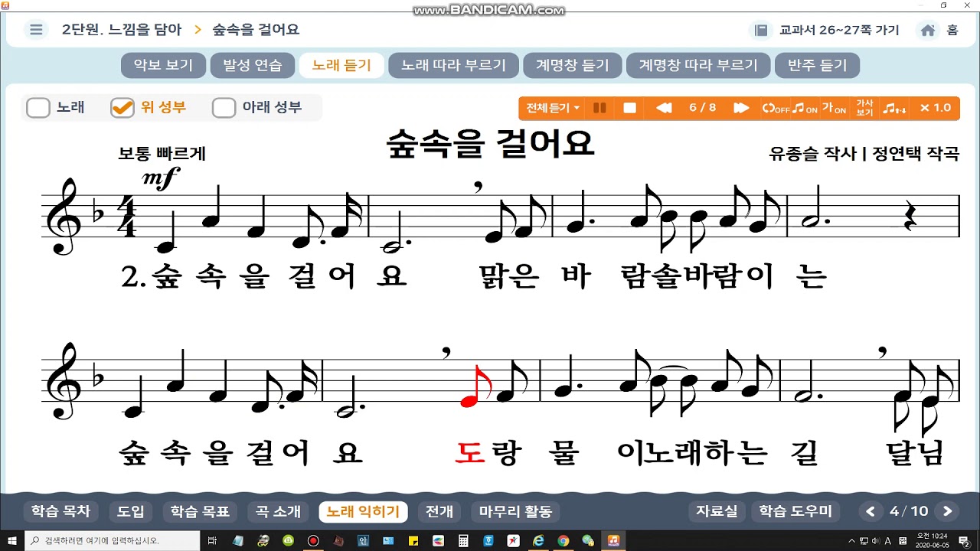This screenshot has width=980, height=551.
Task: Go to 홈 home screen
Action: (939, 31)
